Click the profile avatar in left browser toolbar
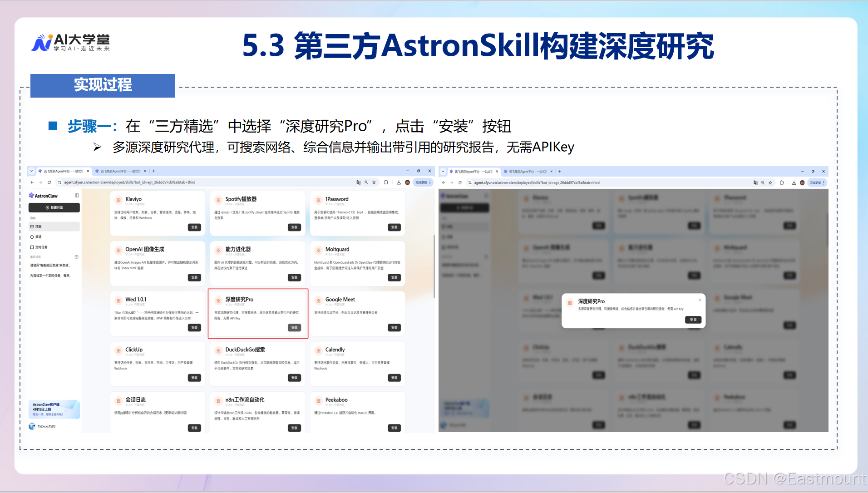This screenshot has height=493, width=868. pyautogui.click(x=407, y=182)
